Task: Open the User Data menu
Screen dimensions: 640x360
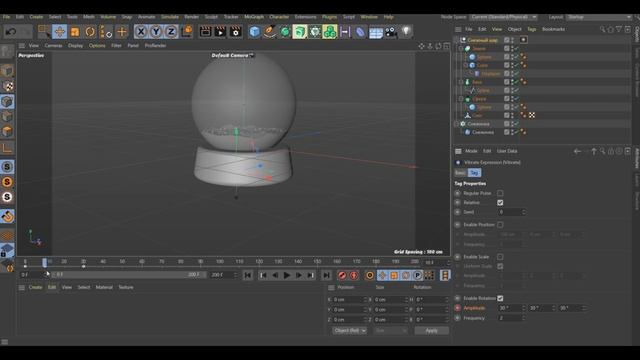Action: coord(507,151)
